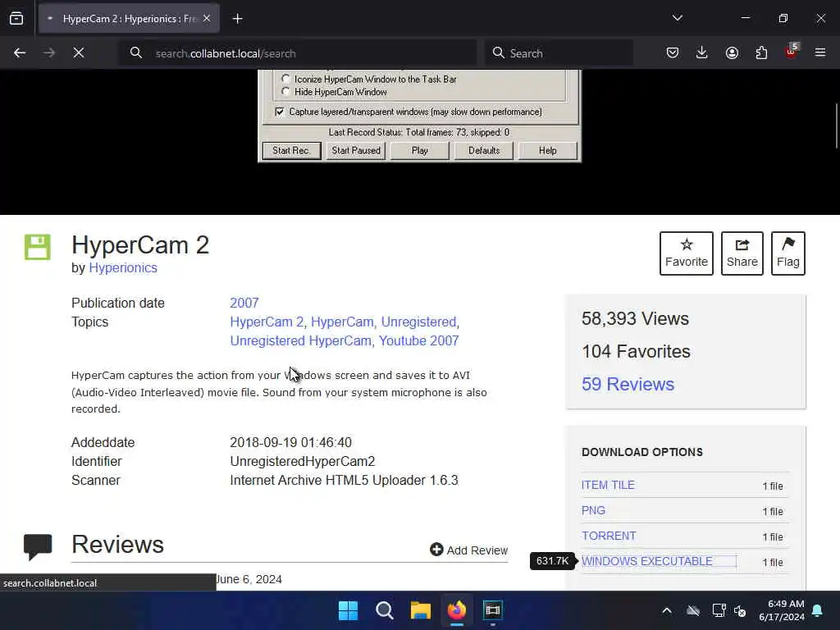Image resolution: width=840 pixels, height=630 pixels.
Task: Open the Unregistered HyperCam topic link
Action: point(300,340)
